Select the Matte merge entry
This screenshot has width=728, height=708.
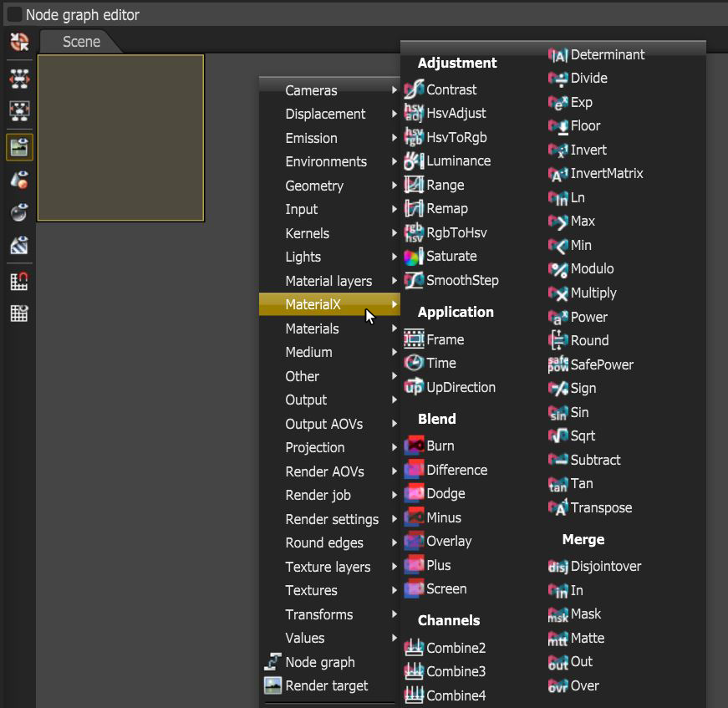(x=576, y=638)
